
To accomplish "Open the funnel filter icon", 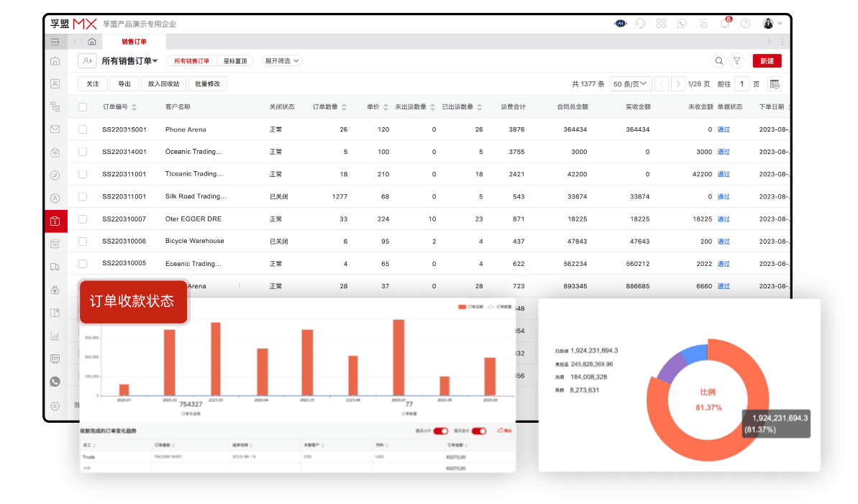I will pyautogui.click(x=737, y=61).
